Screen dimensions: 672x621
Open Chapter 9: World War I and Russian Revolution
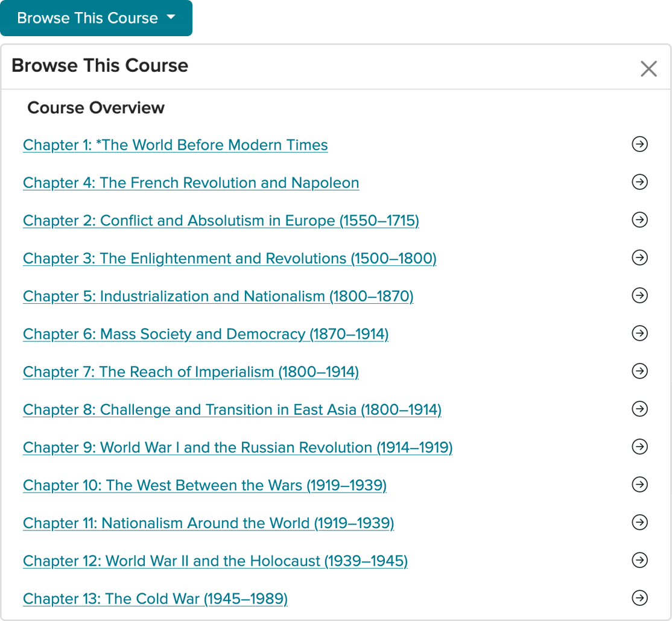pyautogui.click(x=237, y=448)
